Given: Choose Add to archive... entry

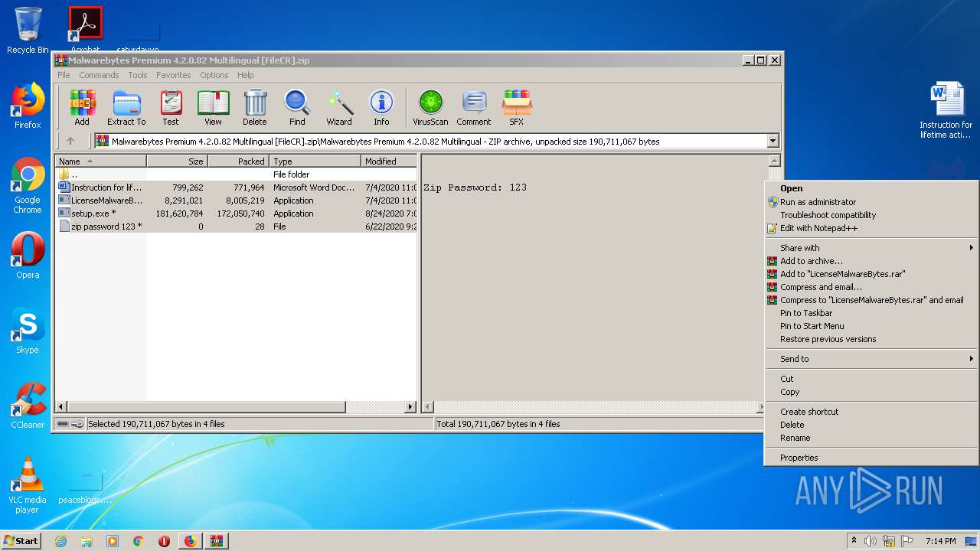Looking at the screenshot, I should pyautogui.click(x=871, y=261).
